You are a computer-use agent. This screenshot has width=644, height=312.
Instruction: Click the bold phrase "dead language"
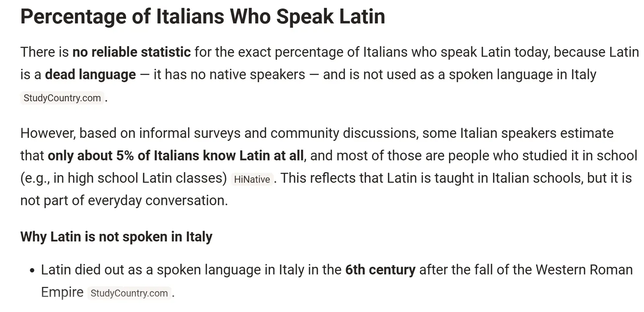(90, 75)
